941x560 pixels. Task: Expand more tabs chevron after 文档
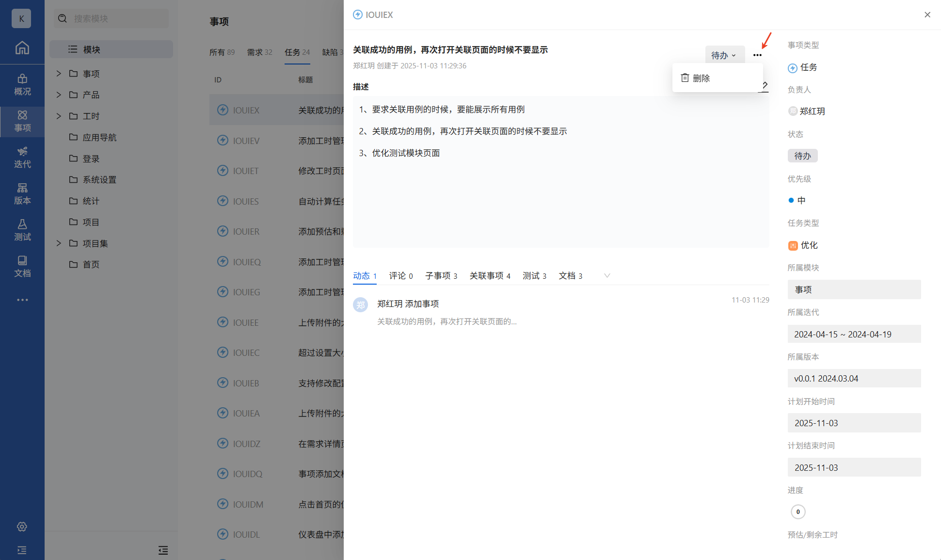(x=606, y=275)
